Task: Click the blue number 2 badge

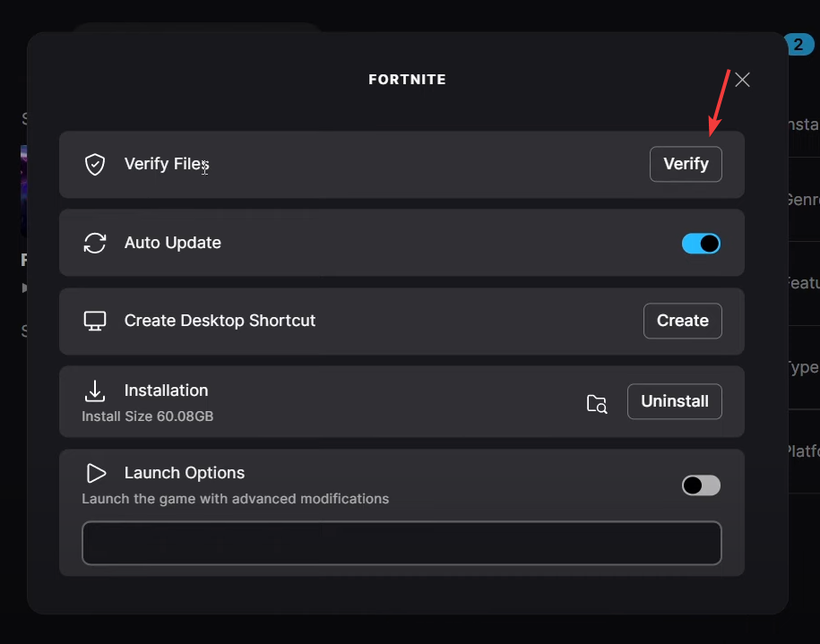Action: [798, 45]
